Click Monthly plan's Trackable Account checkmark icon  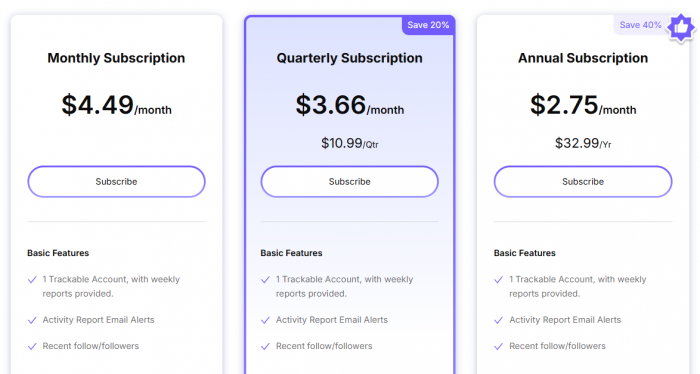32,280
